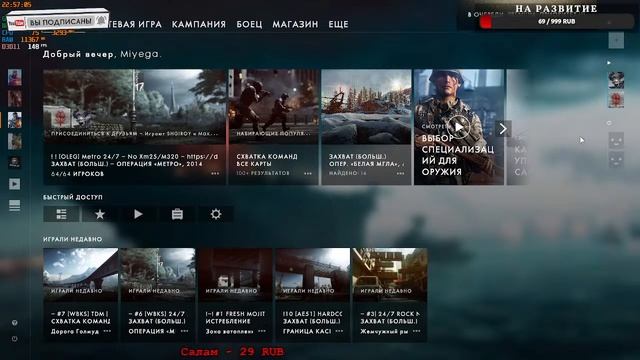Click the play triangle quick access icon
The width and height of the screenshot is (640, 360).
tap(138, 214)
